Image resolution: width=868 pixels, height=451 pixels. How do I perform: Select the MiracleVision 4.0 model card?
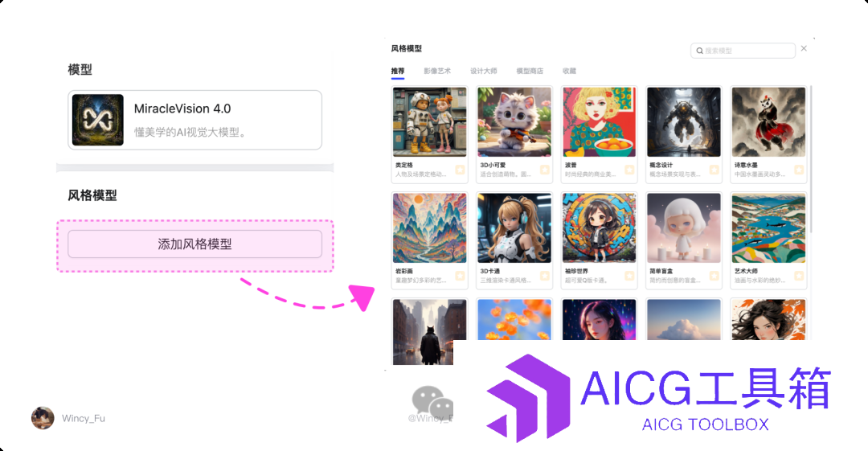194,121
